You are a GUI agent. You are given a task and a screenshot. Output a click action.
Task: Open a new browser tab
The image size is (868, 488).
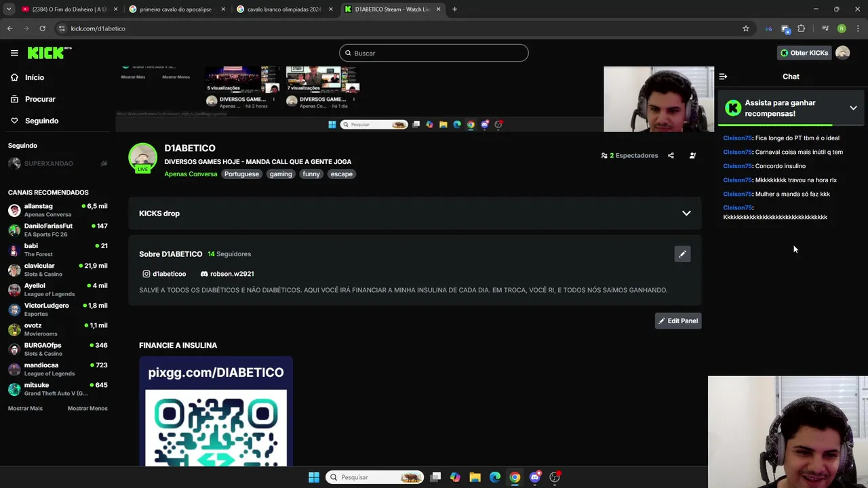click(x=454, y=9)
